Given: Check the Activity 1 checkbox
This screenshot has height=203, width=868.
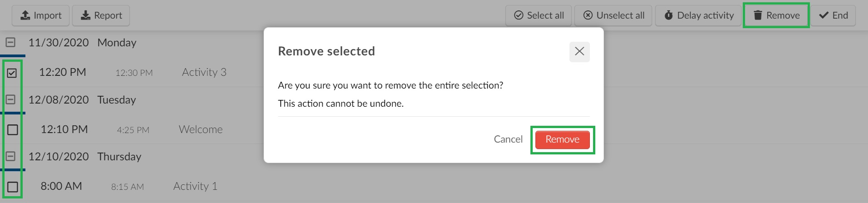Looking at the screenshot, I should (13, 187).
